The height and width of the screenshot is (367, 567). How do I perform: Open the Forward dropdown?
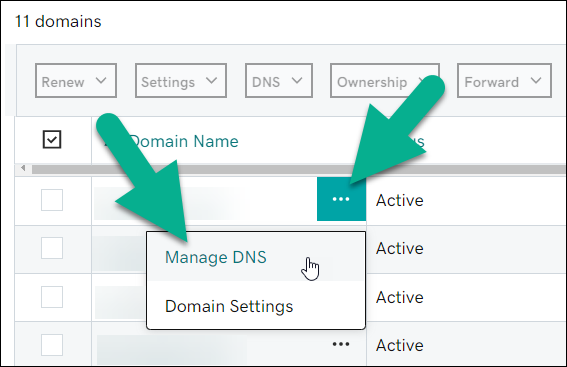(504, 81)
